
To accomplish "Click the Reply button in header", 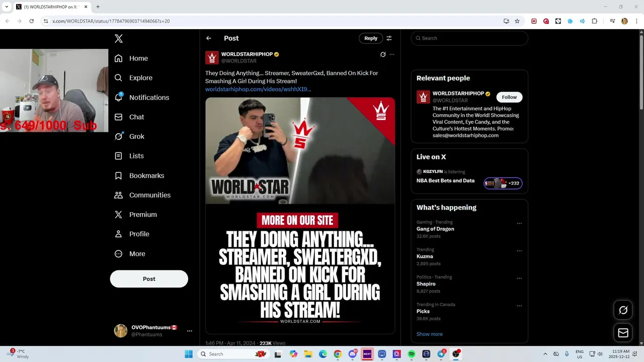I will tap(371, 38).
